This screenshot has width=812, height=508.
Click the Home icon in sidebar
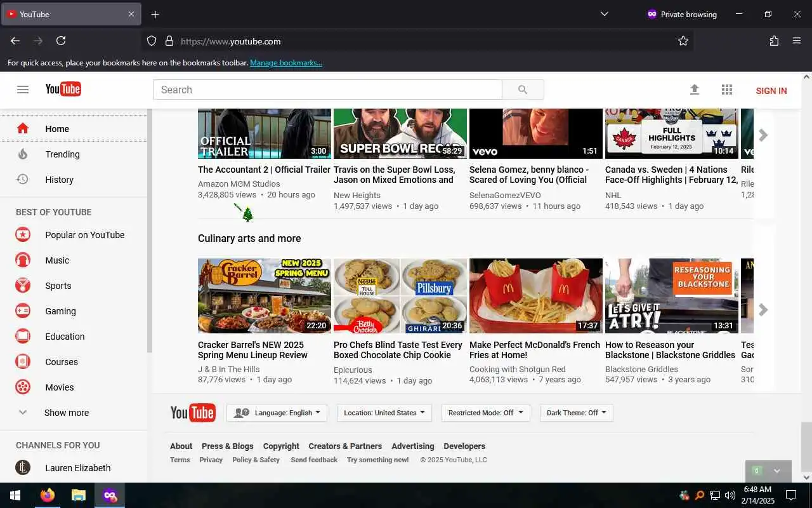[x=23, y=128]
